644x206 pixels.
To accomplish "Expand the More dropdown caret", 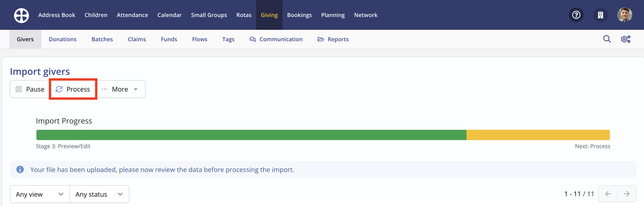I will [x=135, y=89].
